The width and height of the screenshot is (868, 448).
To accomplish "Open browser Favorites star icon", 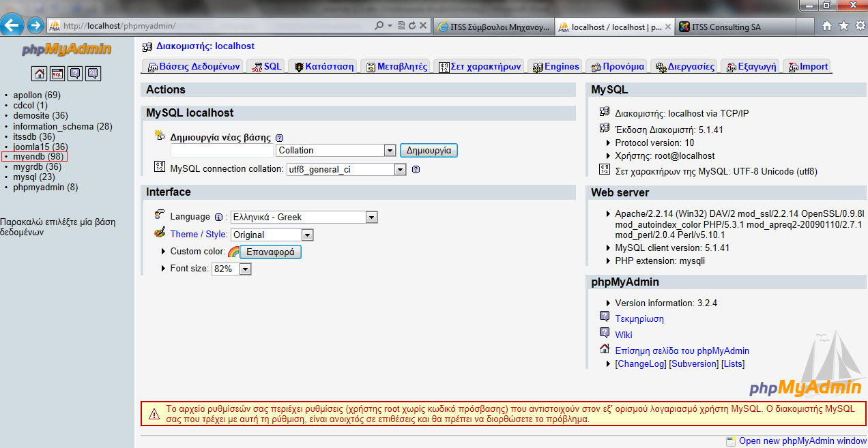I will [x=843, y=26].
